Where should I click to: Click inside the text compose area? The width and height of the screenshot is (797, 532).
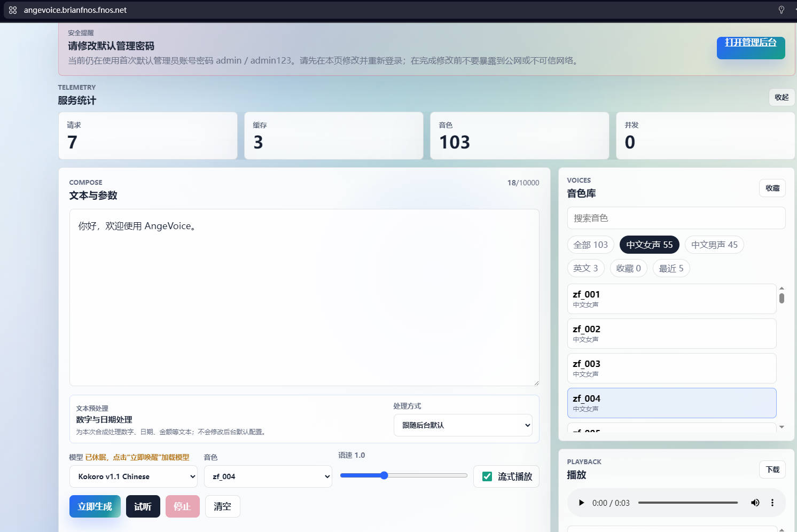click(304, 298)
